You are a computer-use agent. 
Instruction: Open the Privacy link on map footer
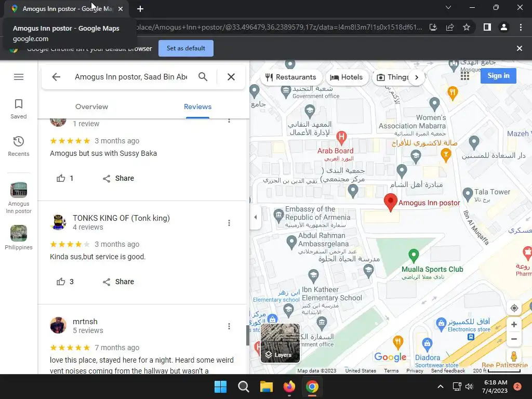pos(415,370)
